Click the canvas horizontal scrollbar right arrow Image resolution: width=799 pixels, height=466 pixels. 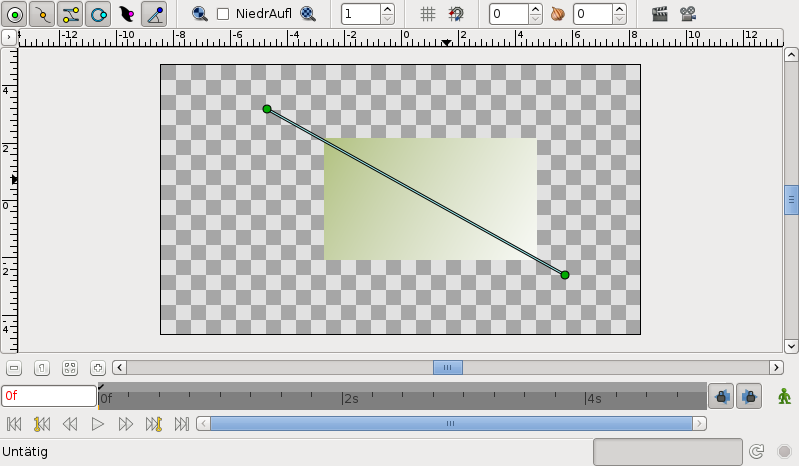click(x=776, y=367)
